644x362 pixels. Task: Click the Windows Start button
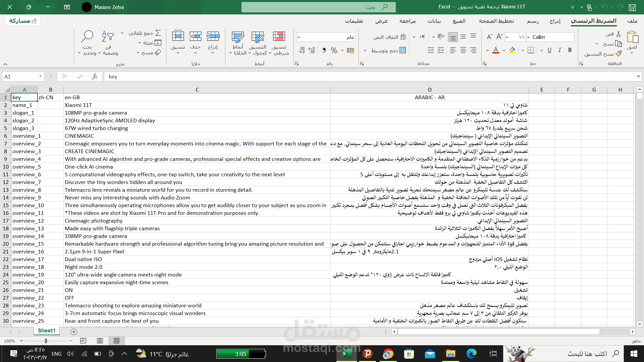tap(634, 354)
